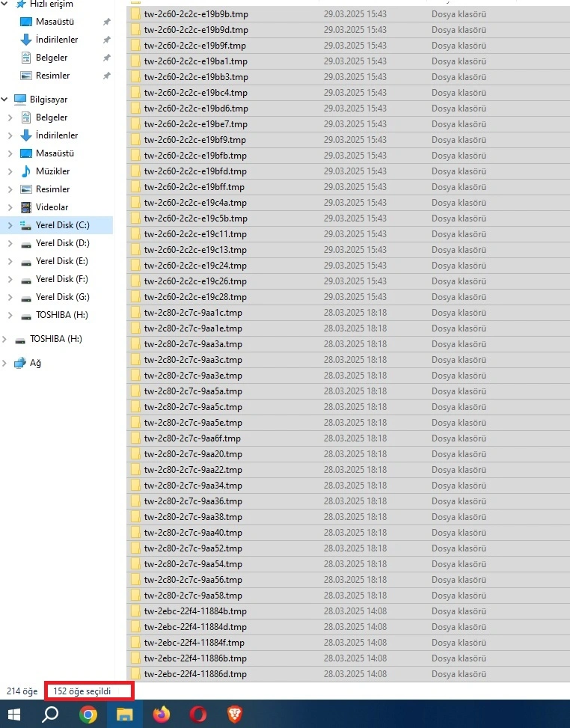The image size is (570, 728).
Task: Expand Yerel Disk (C:) node
Action: tap(10, 225)
